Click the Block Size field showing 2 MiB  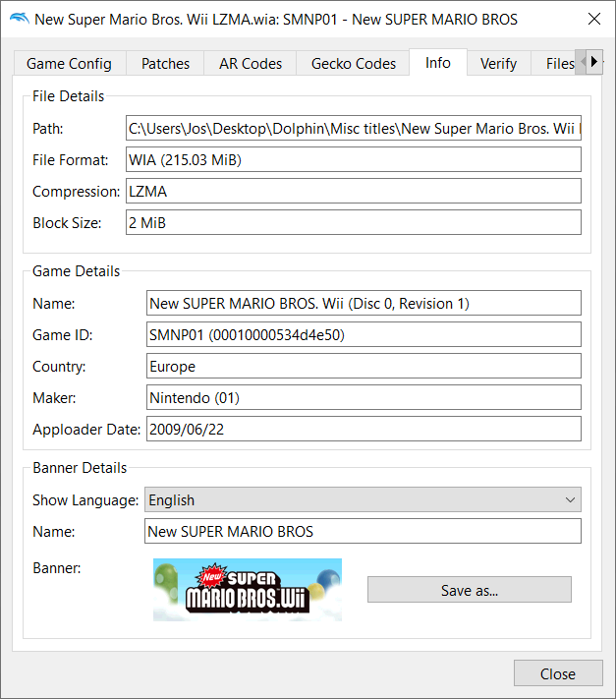[x=354, y=222]
